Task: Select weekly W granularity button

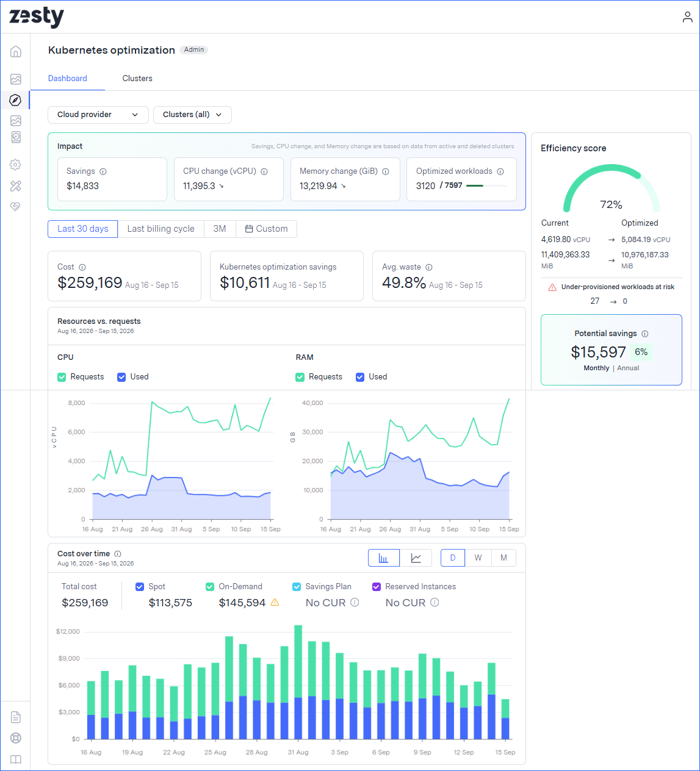Action: pyautogui.click(x=478, y=558)
